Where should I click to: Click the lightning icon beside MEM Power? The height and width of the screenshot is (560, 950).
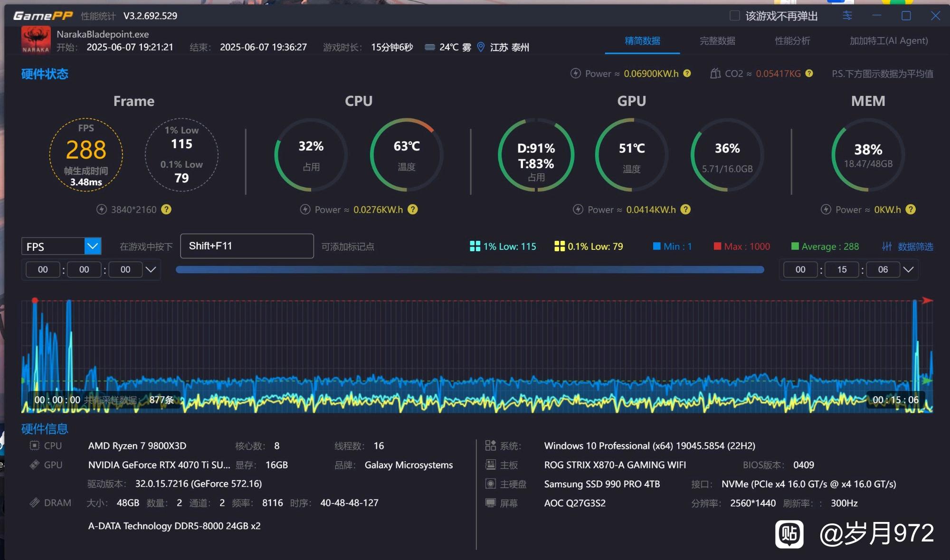[826, 209]
